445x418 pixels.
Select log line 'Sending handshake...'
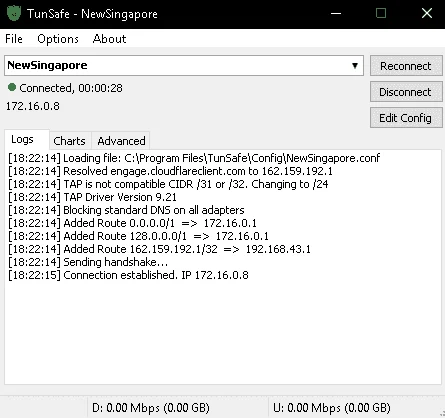88,262
